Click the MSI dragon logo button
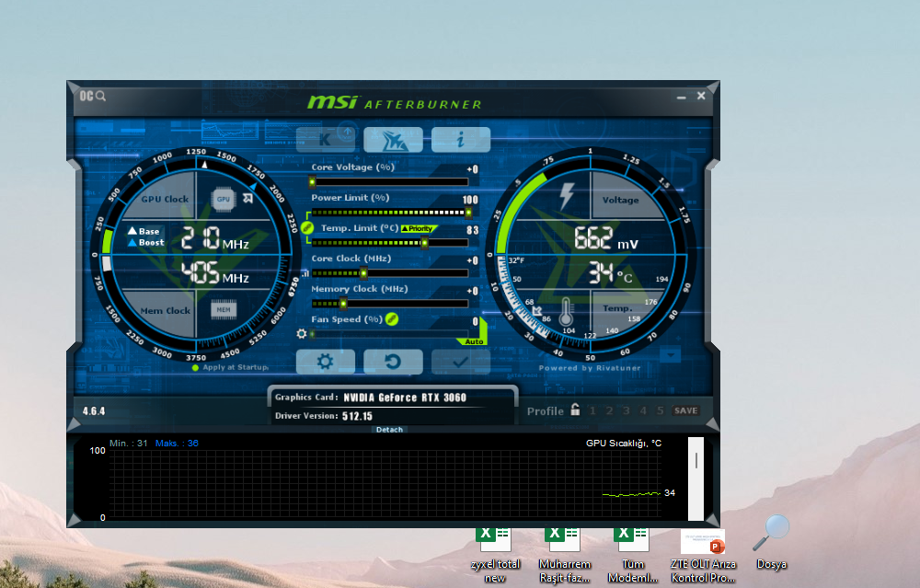920x588 pixels. (x=393, y=139)
